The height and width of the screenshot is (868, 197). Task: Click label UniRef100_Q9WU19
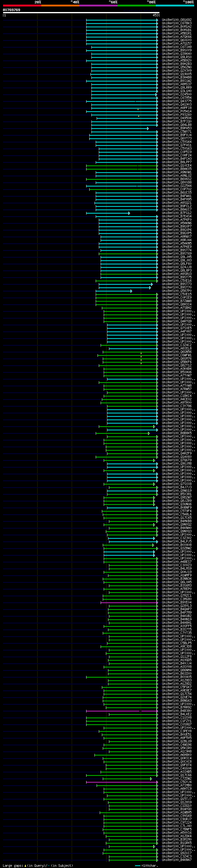tap(176, 491)
